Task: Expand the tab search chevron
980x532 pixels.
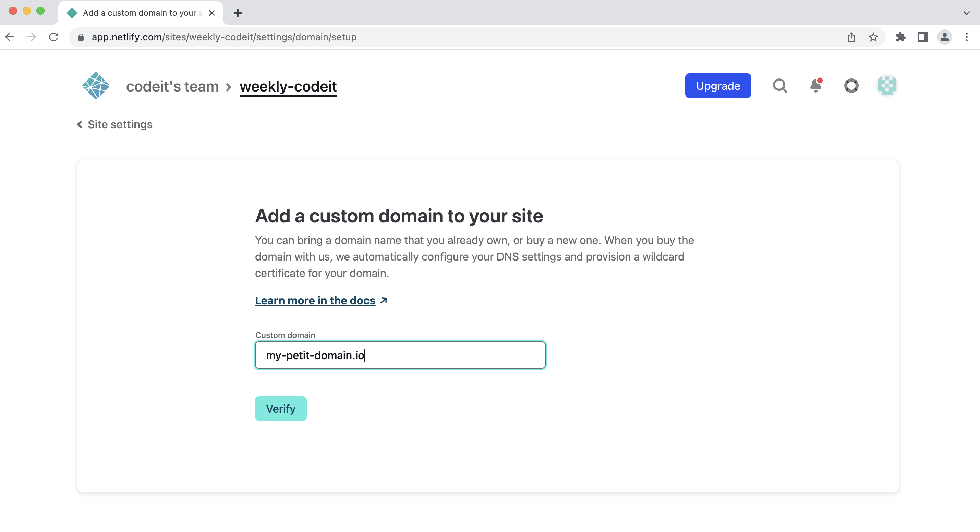Action: [x=966, y=13]
